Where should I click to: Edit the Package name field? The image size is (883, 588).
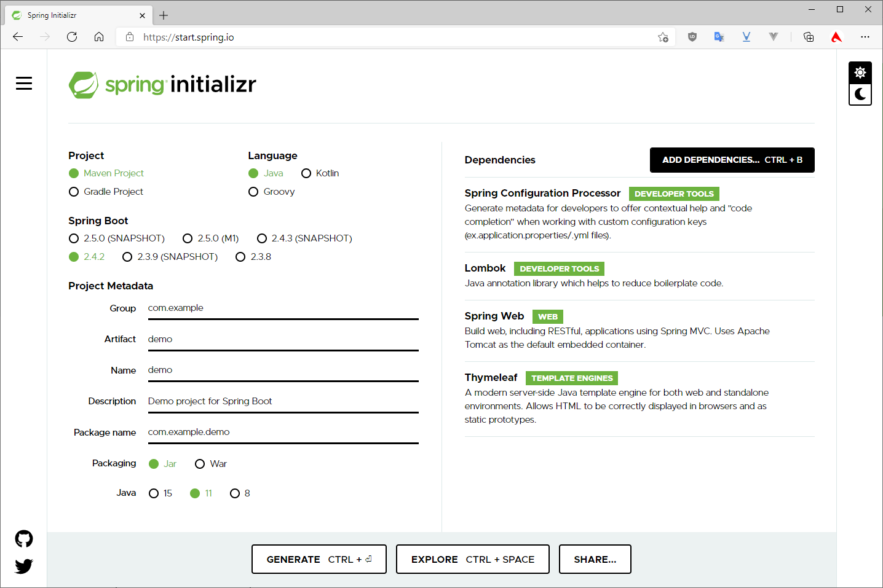coord(283,432)
